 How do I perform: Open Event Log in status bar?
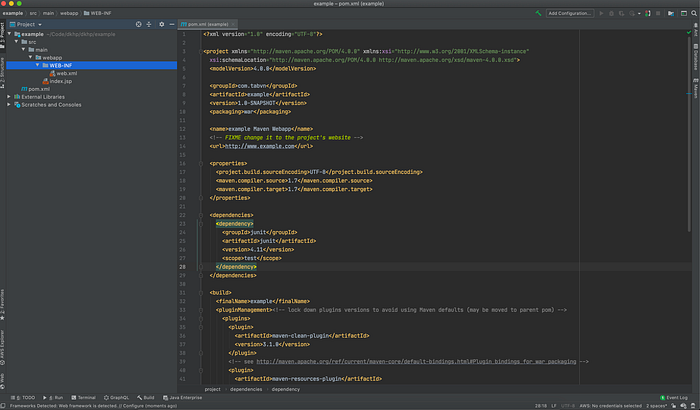pyautogui.click(x=675, y=397)
